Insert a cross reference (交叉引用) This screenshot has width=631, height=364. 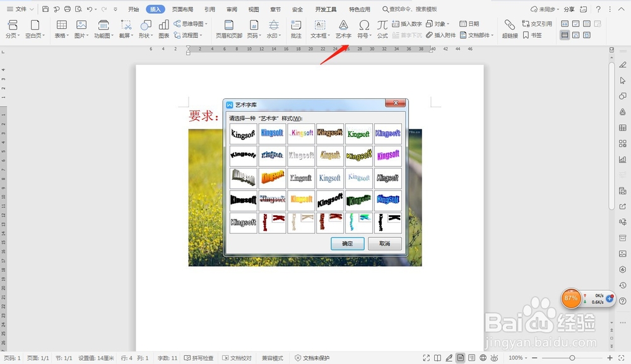[537, 24]
